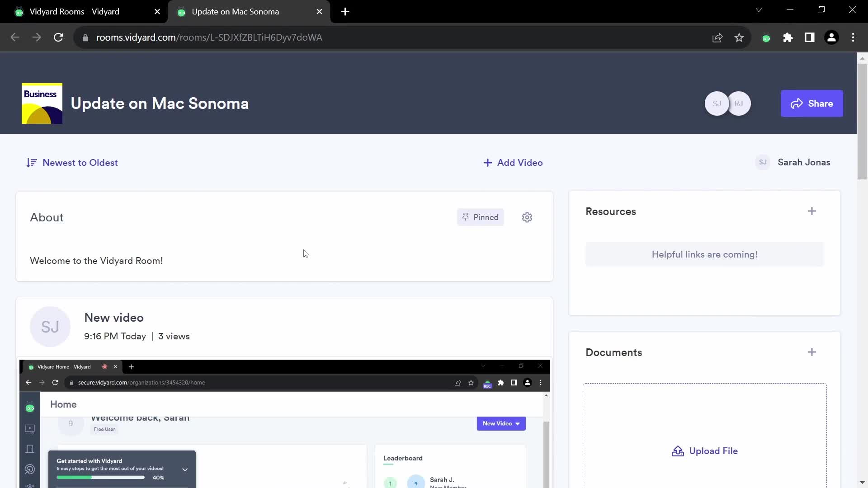Viewport: 868px width, 488px height.
Task: Click the Share button
Action: pos(812,103)
